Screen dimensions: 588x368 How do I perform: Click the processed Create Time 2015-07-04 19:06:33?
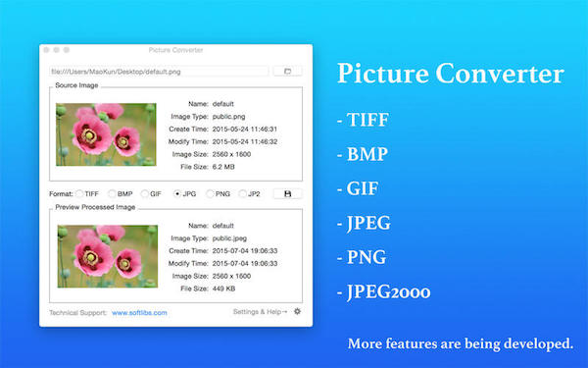click(x=245, y=251)
